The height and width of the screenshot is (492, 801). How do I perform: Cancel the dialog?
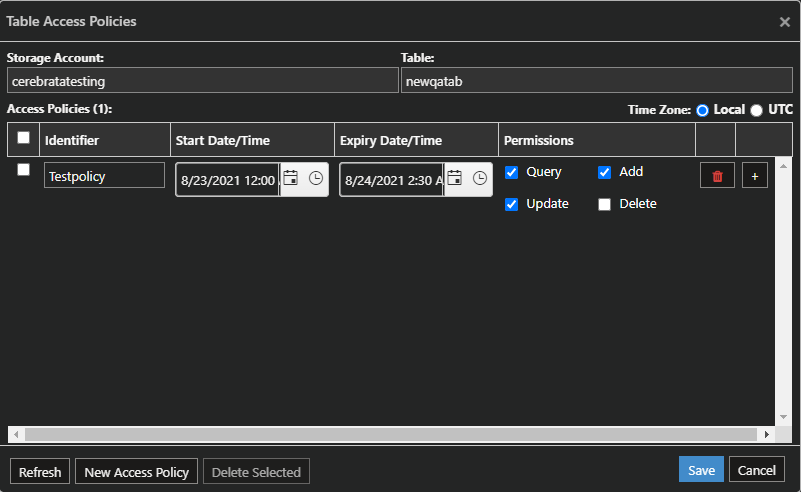(x=757, y=470)
